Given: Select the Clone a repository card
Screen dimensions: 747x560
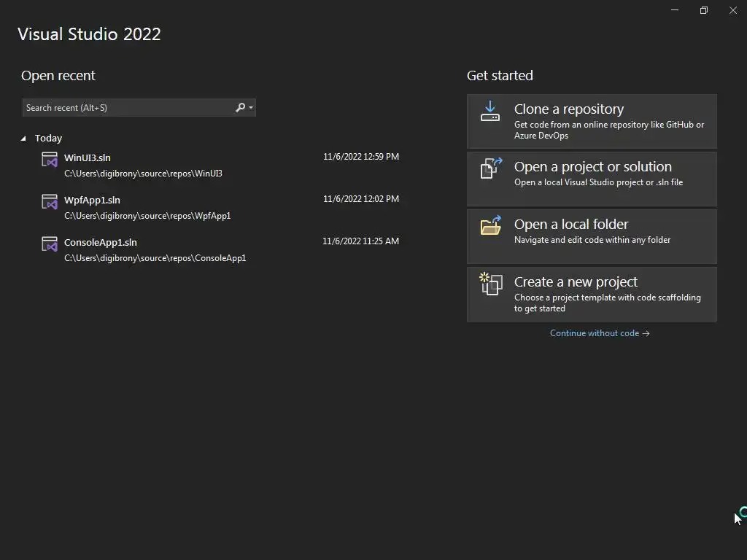Looking at the screenshot, I should 592,122.
